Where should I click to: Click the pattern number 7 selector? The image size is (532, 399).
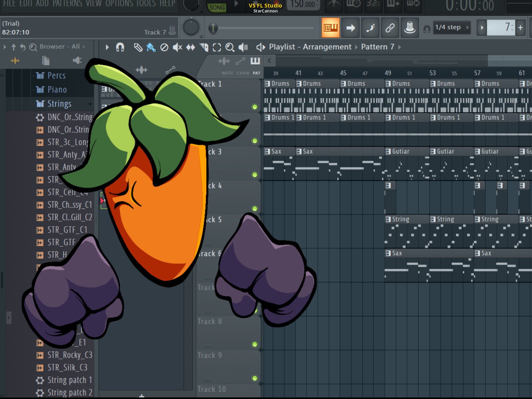coord(501,27)
